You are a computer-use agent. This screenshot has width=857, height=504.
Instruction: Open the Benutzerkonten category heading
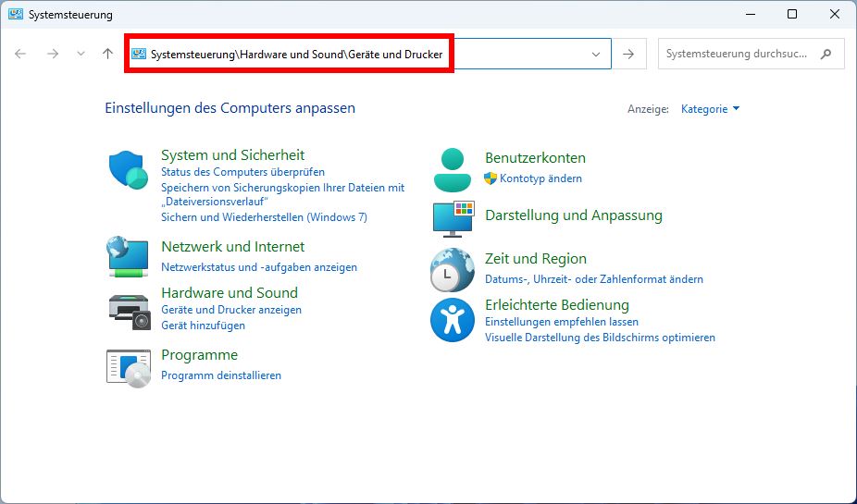point(535,158)
